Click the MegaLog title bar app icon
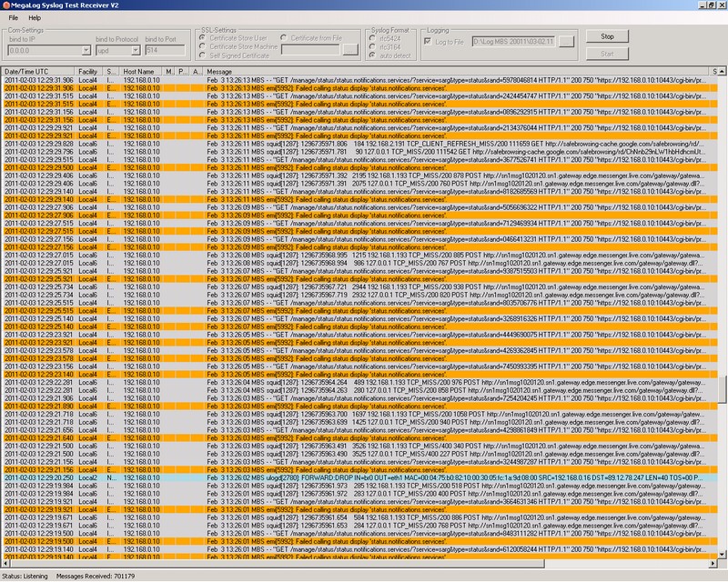This screenshot has width=728, height=582. tap(5, 5)
